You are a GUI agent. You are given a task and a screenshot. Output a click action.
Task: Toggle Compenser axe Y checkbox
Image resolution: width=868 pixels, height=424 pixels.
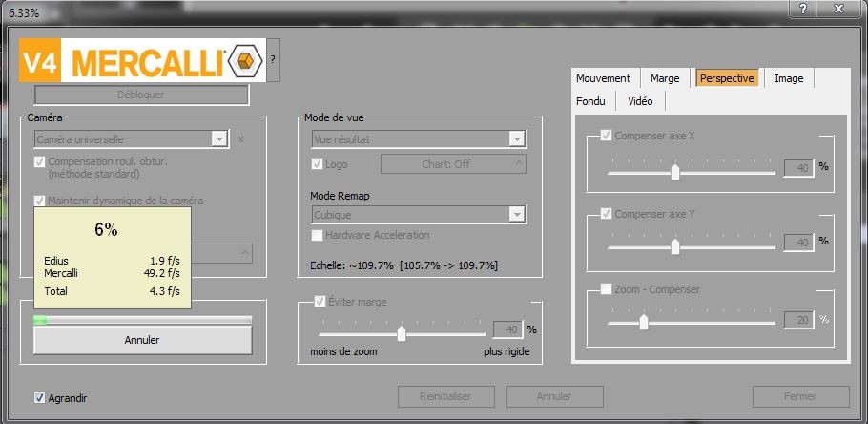pos(606,213)
